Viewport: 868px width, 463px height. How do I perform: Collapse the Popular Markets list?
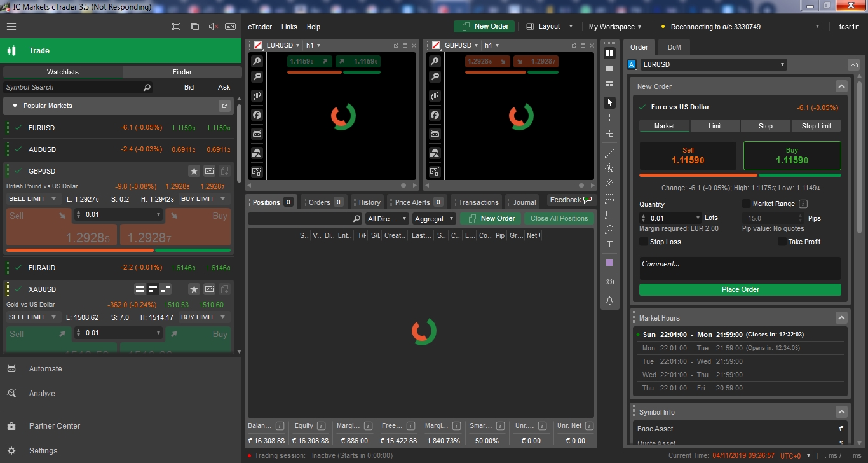coord(14,106)
